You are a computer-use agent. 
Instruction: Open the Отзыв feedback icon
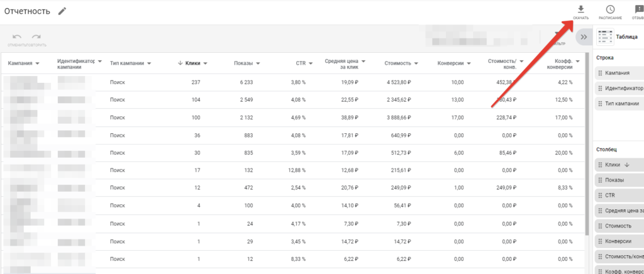(x=639, y=9)
